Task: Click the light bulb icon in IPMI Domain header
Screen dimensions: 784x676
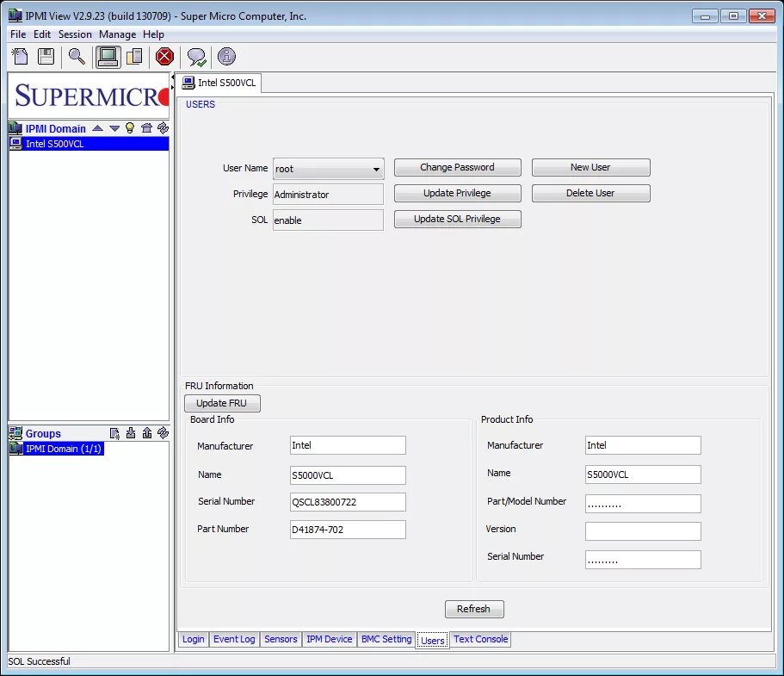Action: (x=130, y=128)
